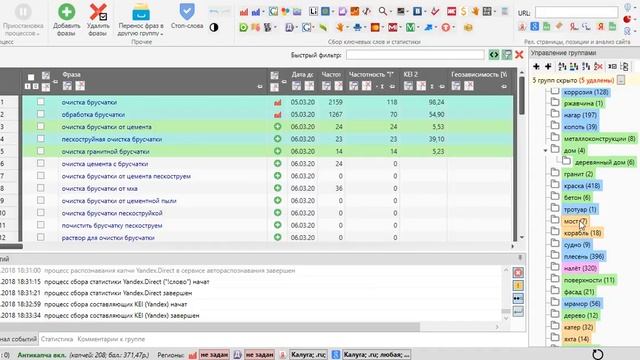Image resolution: width=640 pixels, height=360 pixels.
Task: Click the blue B icon in the toolbar
Action: point(417,11)
